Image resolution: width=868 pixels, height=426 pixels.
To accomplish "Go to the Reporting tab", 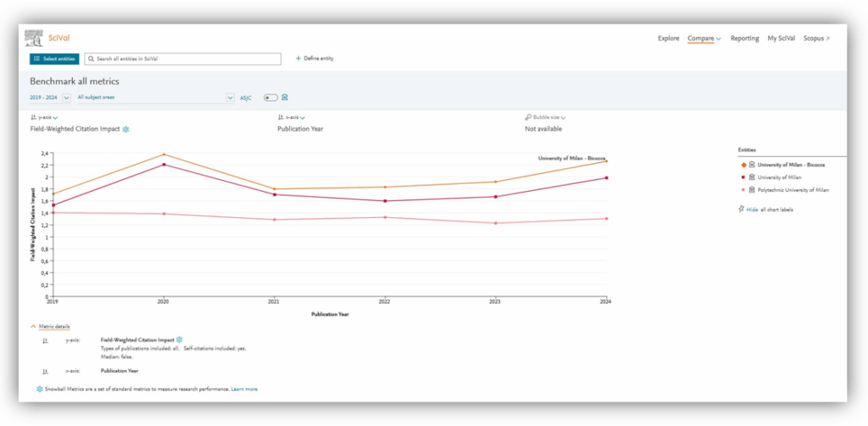I will click(744, 38).
